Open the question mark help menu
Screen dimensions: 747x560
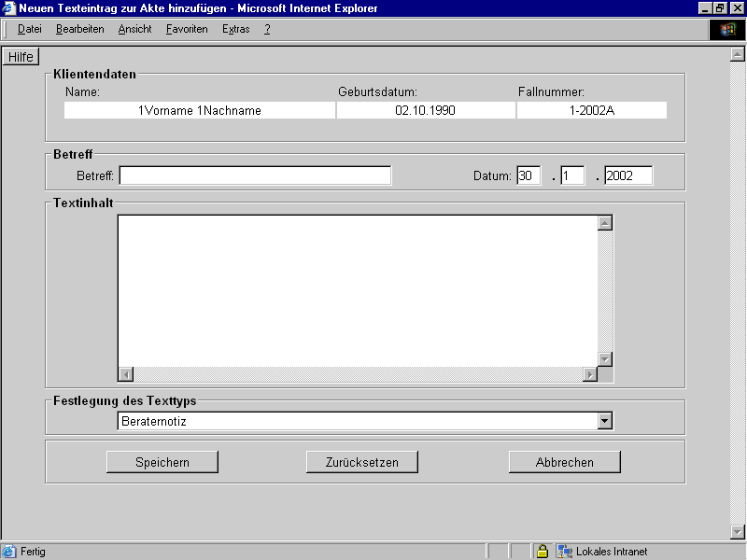point(267,29)
